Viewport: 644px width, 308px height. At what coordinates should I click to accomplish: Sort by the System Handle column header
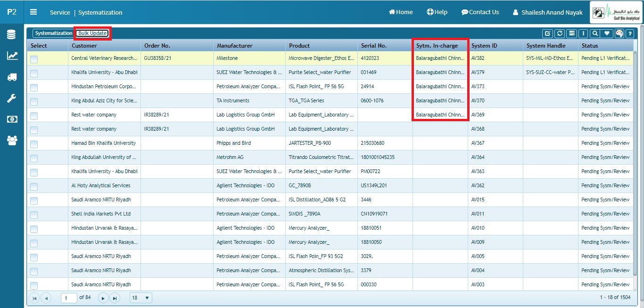click(551, 46)
